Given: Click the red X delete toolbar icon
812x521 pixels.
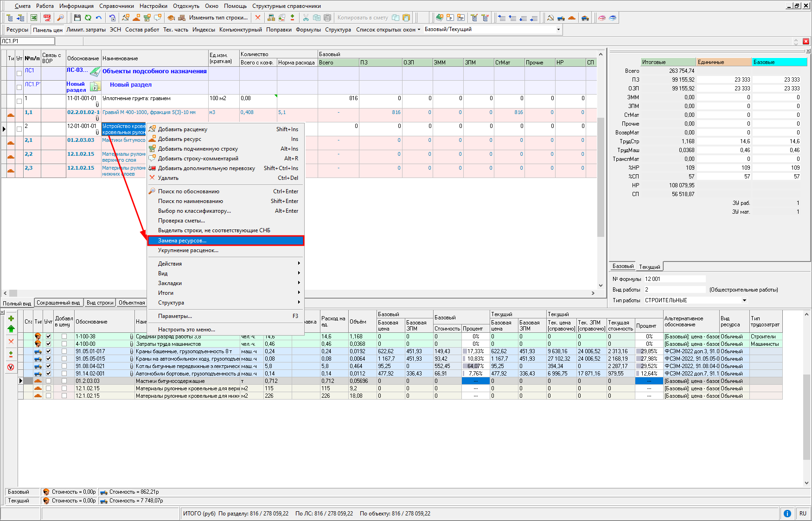Looking at the screenshot, I should click(258, 18).
